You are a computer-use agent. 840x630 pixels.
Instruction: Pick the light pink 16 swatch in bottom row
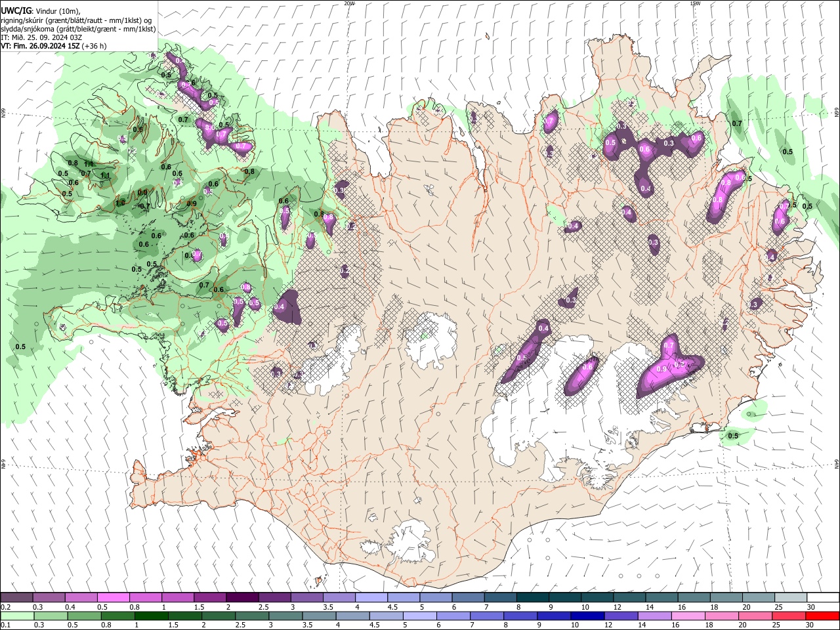click(688, 616)
